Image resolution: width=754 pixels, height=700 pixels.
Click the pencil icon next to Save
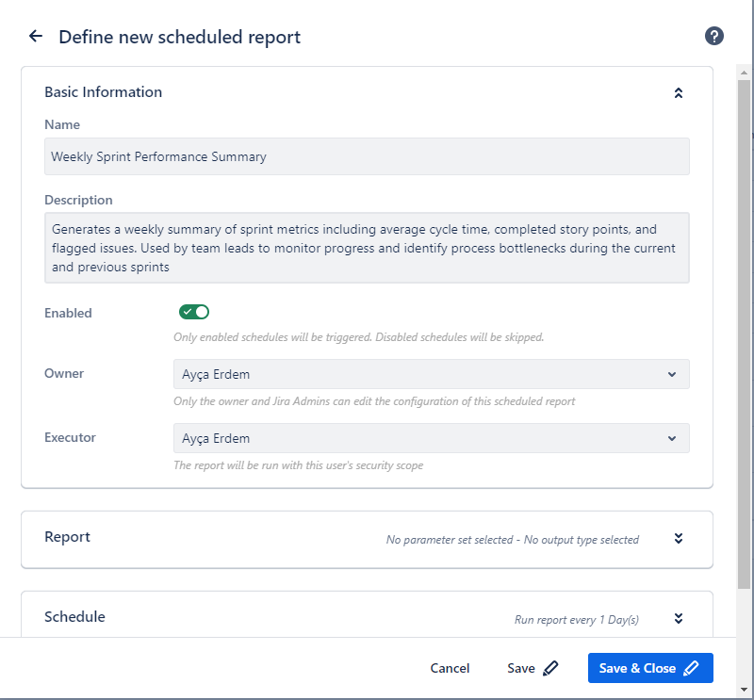click(550, 667)
